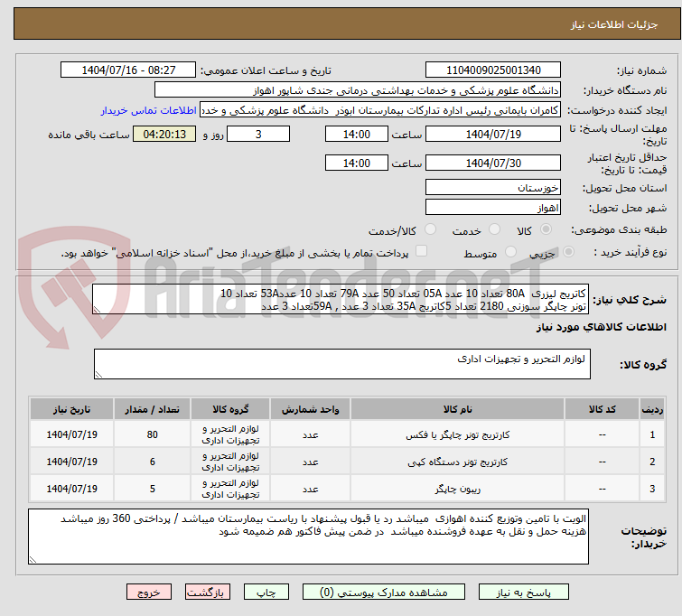Click resize handle of goods group box
The height and width of the screenshot is (616, 682).
point(98,375)
